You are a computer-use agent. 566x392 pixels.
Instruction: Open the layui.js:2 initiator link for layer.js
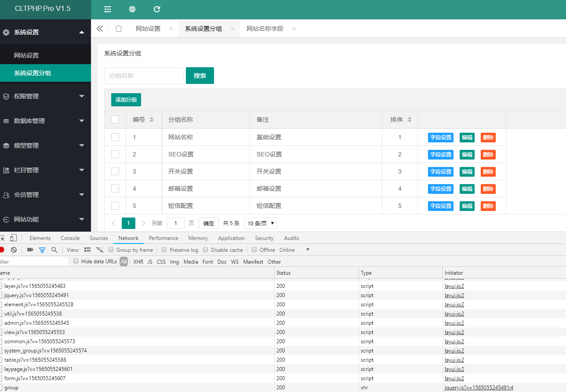454,286
